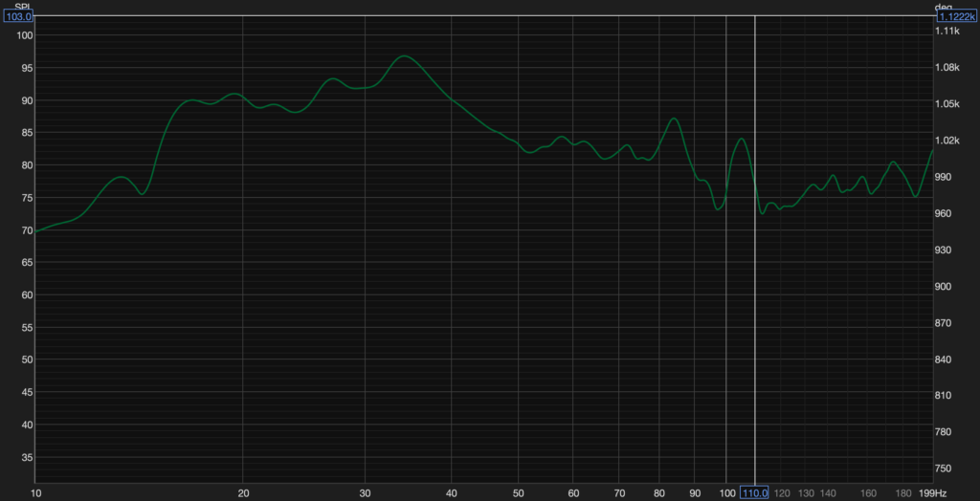The image size is (980, 501).
Task: Click the 40 label on frequency axis
Action: click(x=451, y=493)
